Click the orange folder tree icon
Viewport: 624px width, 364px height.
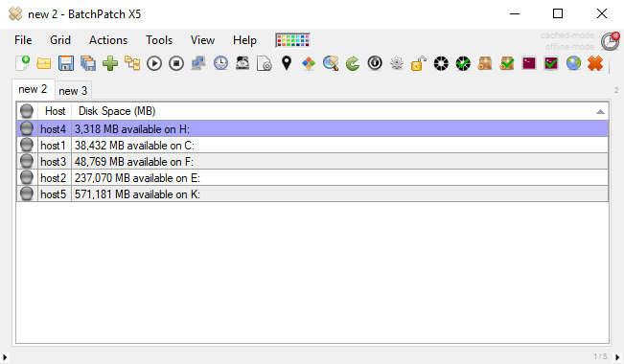pos(132,63)
